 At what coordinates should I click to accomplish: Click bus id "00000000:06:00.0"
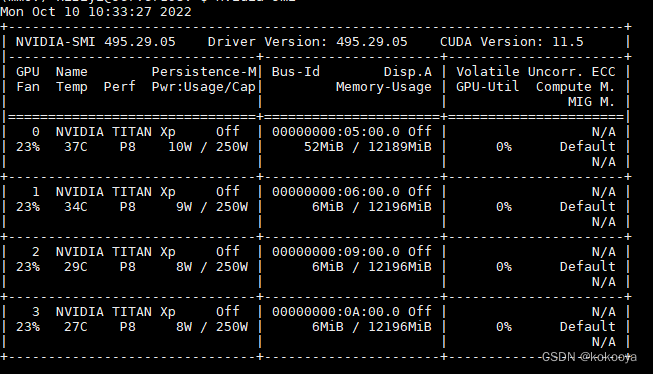[336, 192]
